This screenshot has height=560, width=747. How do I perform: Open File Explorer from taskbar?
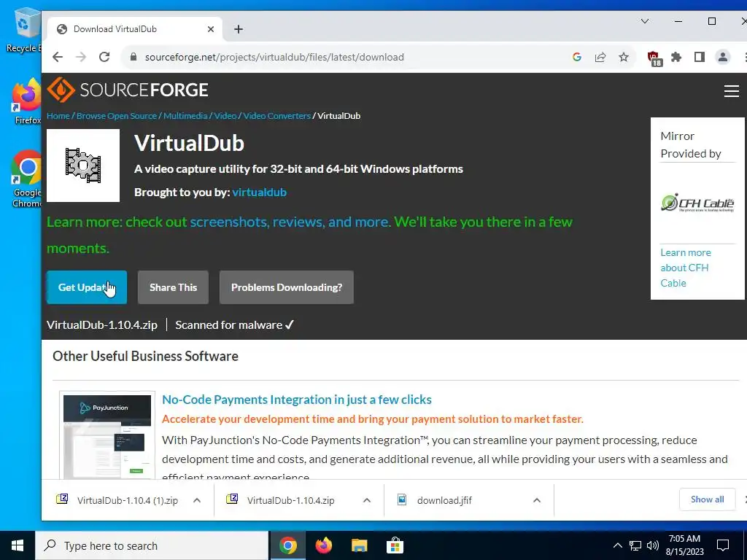pyautogui.click(x=359, y=545)
